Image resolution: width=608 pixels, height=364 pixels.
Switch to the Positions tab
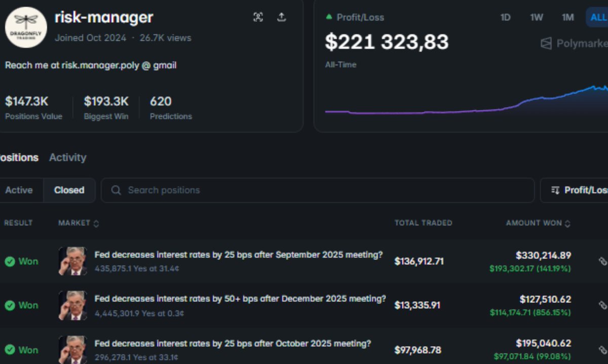(x=19, y=157)
